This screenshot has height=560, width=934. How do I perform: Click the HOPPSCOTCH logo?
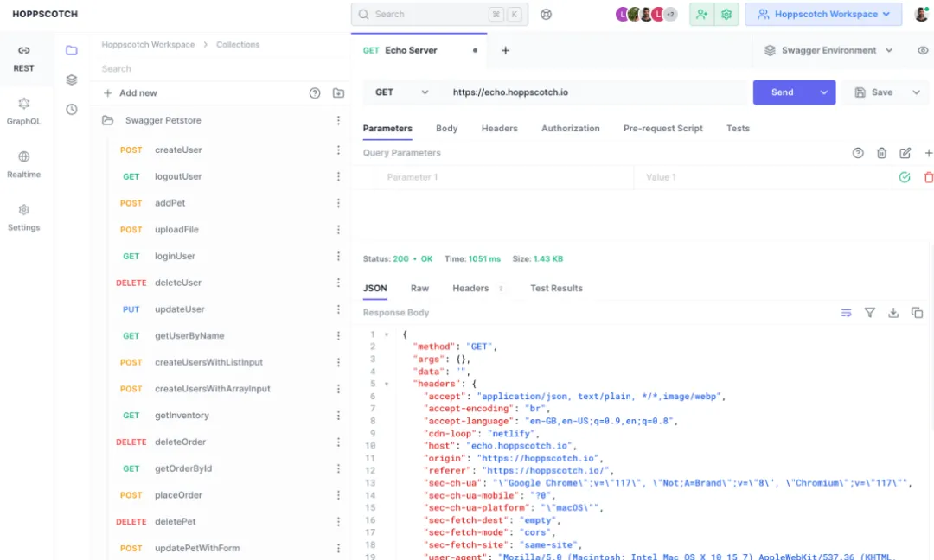point(45,15)
